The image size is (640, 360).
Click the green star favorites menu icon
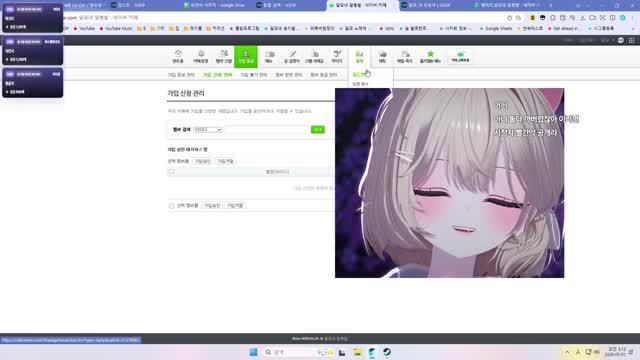[x=430, y=56]
